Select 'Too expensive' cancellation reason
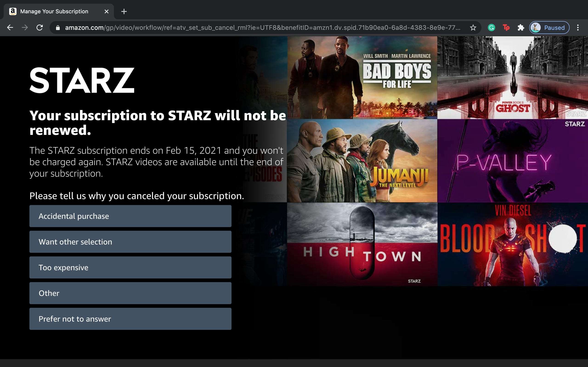This screenshot has width=588, height=367. 130,267
